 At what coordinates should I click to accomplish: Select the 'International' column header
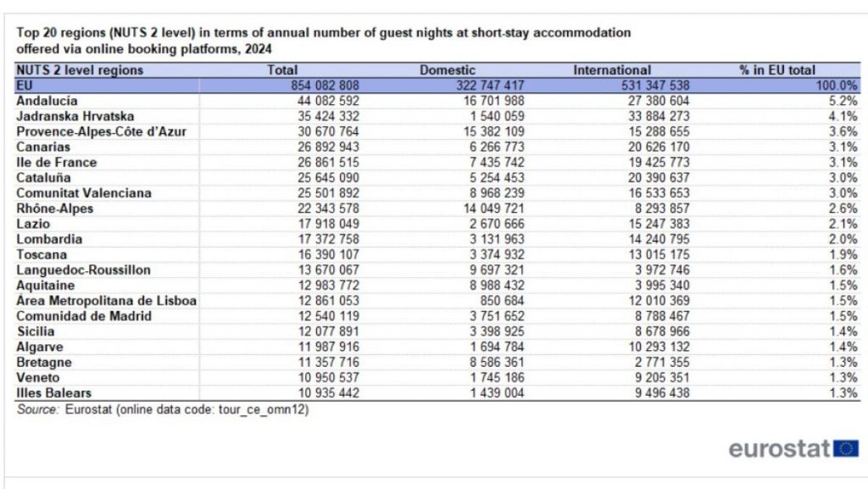(612, 70)
